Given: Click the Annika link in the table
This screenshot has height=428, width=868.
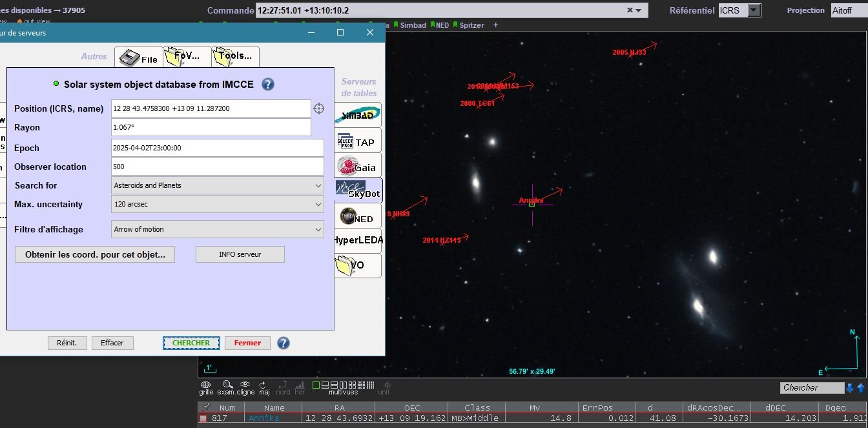Looking at the screenshot, I should 263,418.
